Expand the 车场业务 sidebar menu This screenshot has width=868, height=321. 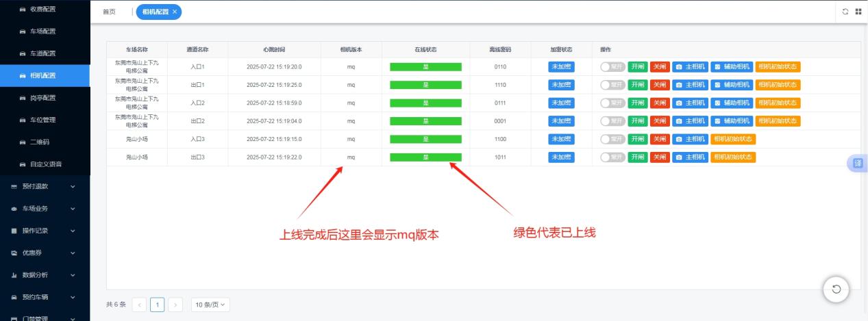[x=45, y=208]
